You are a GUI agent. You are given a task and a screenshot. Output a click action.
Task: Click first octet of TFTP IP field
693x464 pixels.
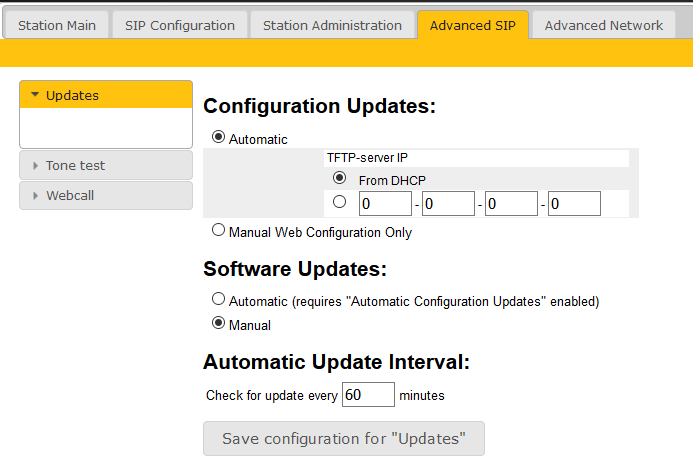pos(385,204)
